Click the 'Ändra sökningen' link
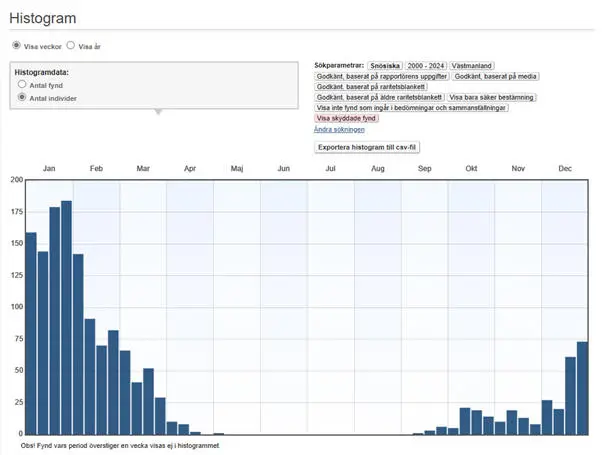 339,129
